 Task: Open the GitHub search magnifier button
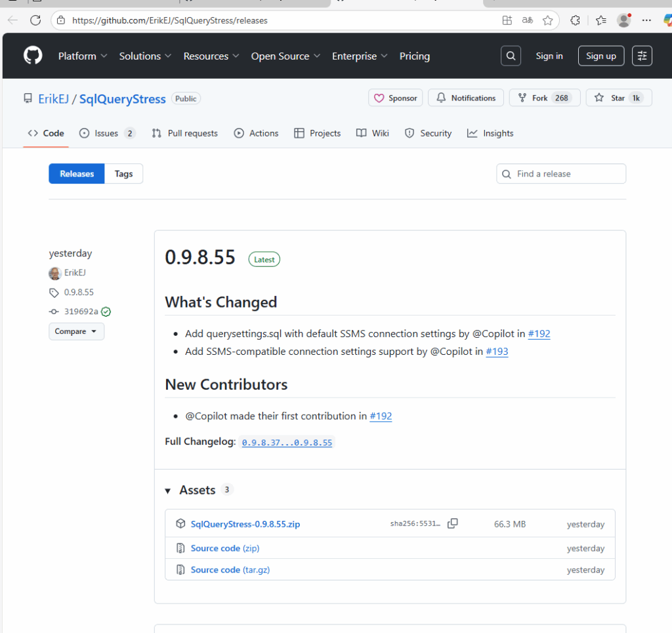tap(511, 56)
